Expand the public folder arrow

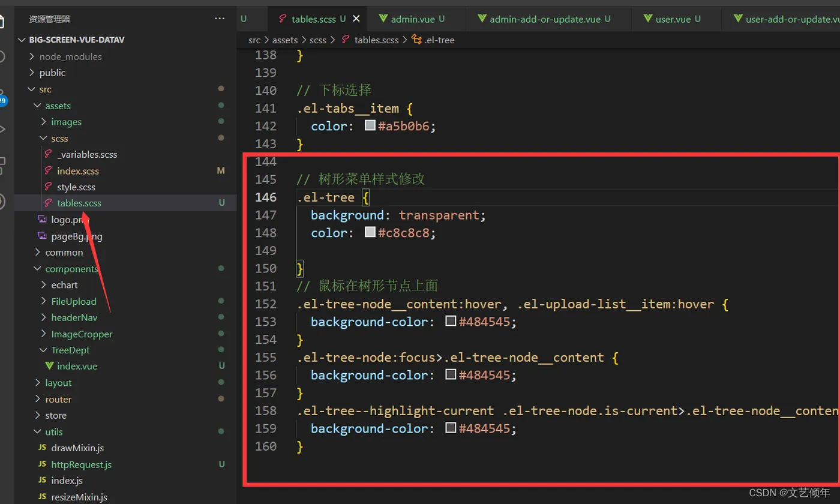32,73
